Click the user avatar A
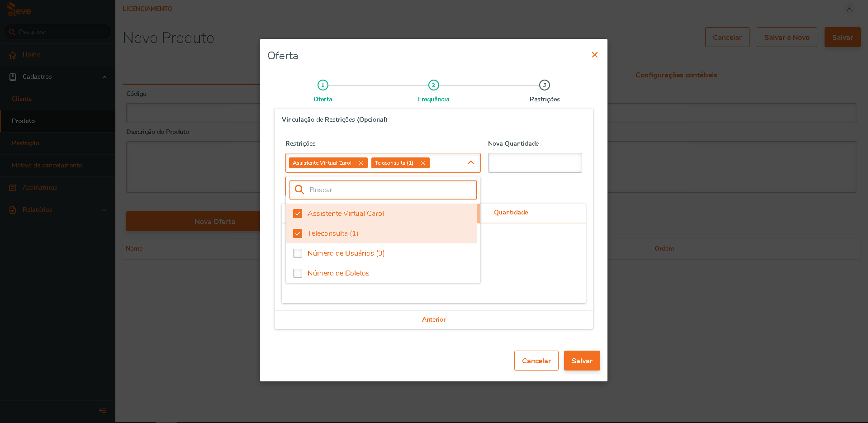The height and width of the screenshot is (423, 868). 849,9
